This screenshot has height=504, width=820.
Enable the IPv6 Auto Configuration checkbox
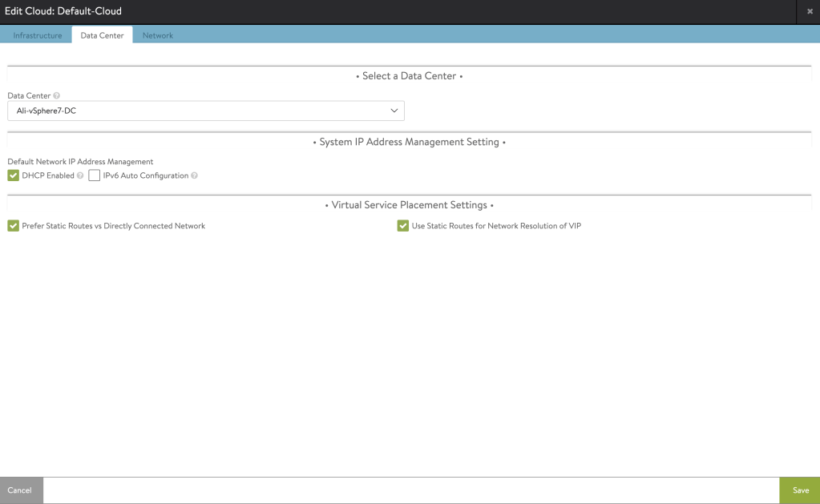[x=95, y=175]
